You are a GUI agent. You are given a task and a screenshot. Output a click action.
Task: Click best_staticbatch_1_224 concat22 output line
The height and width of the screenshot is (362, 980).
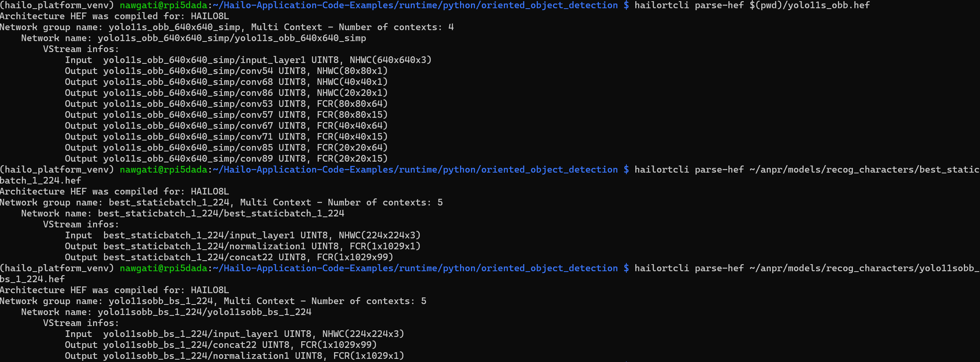click(229, 258)
